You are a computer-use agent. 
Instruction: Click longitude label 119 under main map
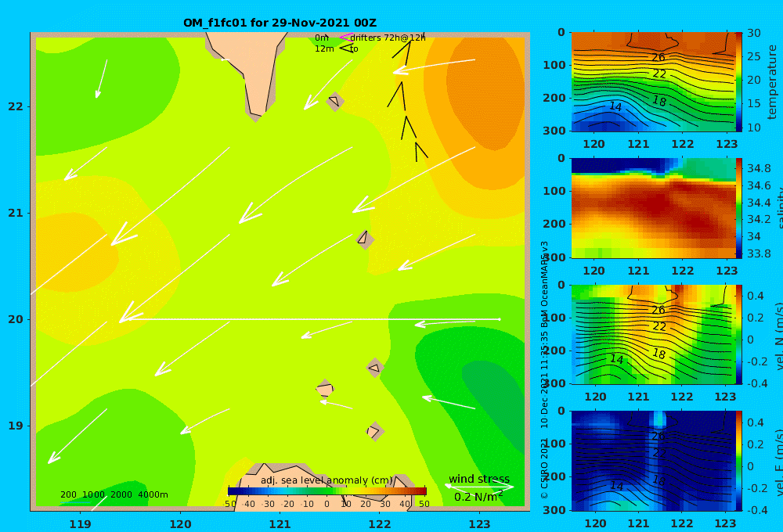pyautogui.click(x=81, y=524)
